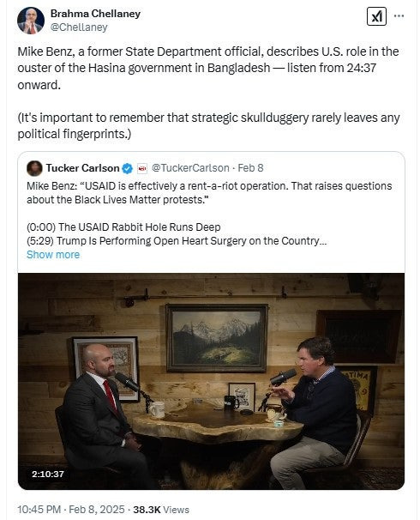Viewport: 420px width, 520px height.
Task: Click the red affiliate badge icon
Action: pos(142,168)
